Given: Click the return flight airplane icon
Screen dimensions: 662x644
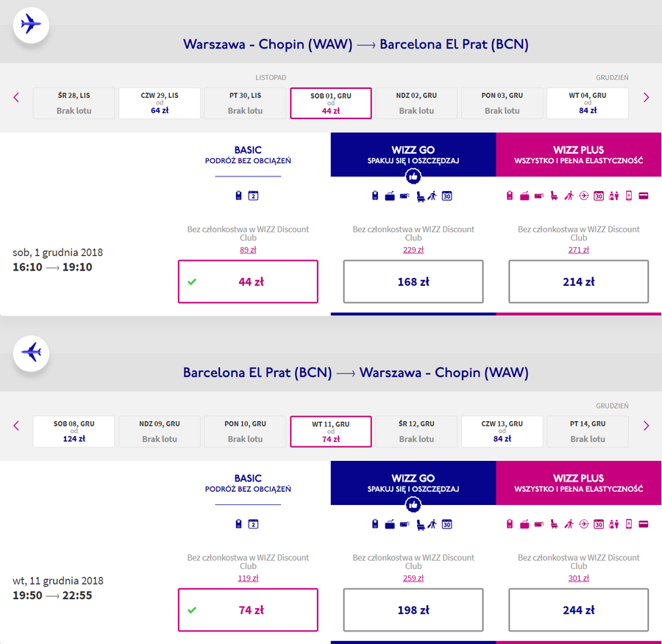Looking at the screenshot, I should pyautogui.click(x=31, y=353).
